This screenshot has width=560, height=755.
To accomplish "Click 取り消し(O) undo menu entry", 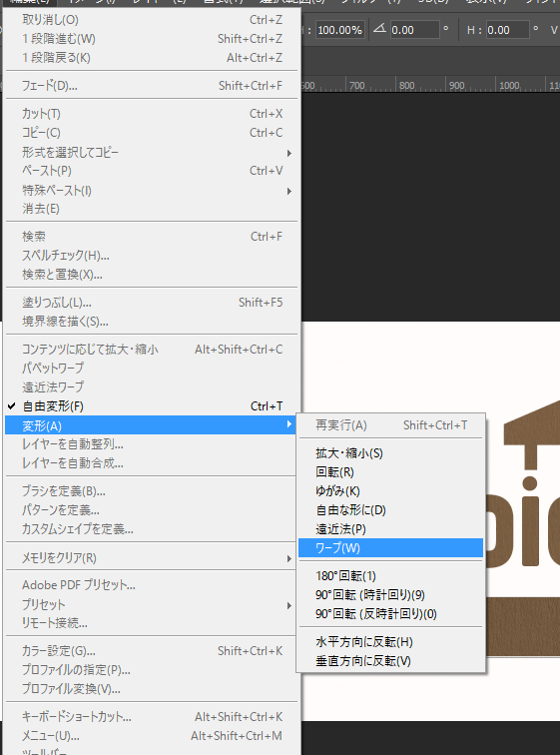I will point(151,20).
